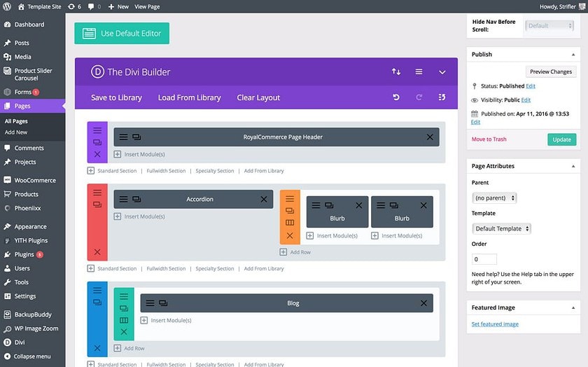Click the redo icon in Divi Builder

coord(419,97)
